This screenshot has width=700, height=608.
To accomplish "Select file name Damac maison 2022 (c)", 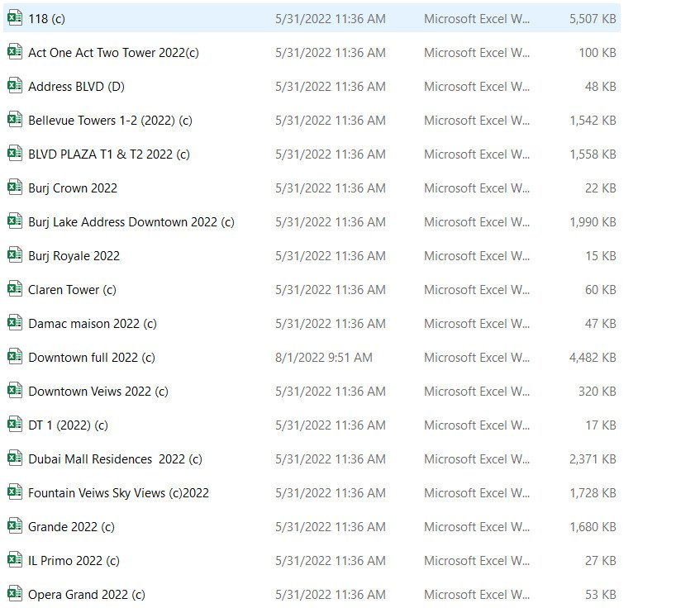I will pos(93,324).
